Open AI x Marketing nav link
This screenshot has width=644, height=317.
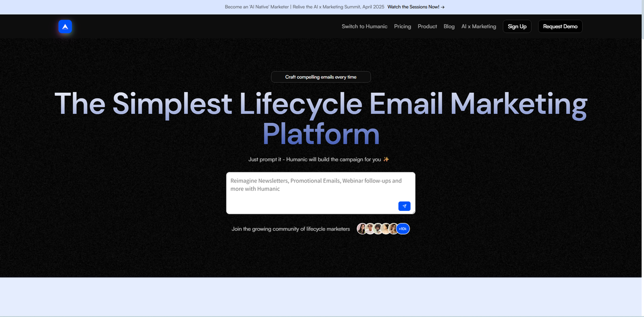(478, 27)
